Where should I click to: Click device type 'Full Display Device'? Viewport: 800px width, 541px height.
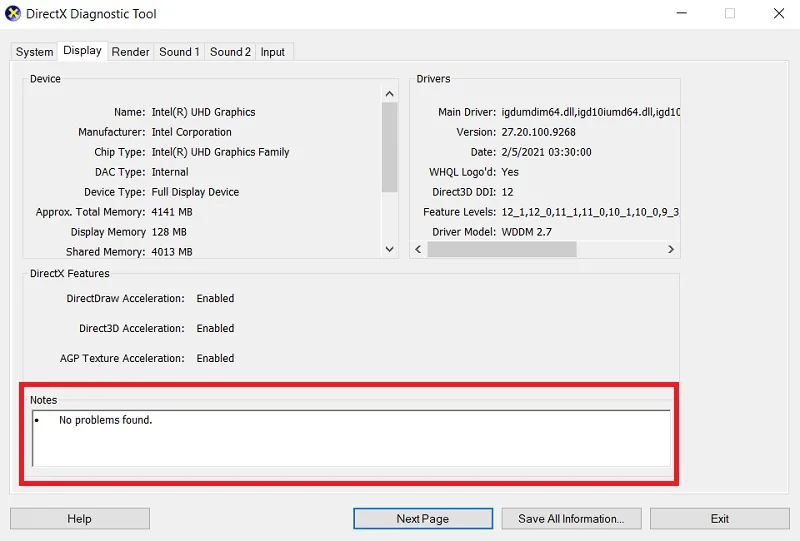click(195, 192)
